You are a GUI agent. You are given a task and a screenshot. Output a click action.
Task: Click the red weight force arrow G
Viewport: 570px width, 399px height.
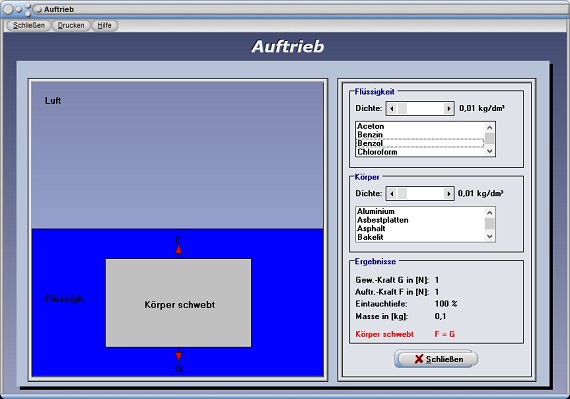click(x=178, y=356)
